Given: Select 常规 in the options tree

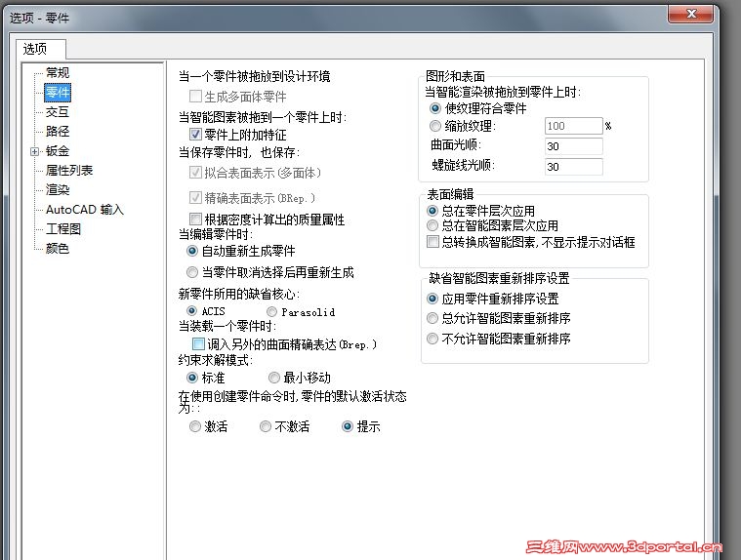Looking at the screenshot, I should (58, 73).
